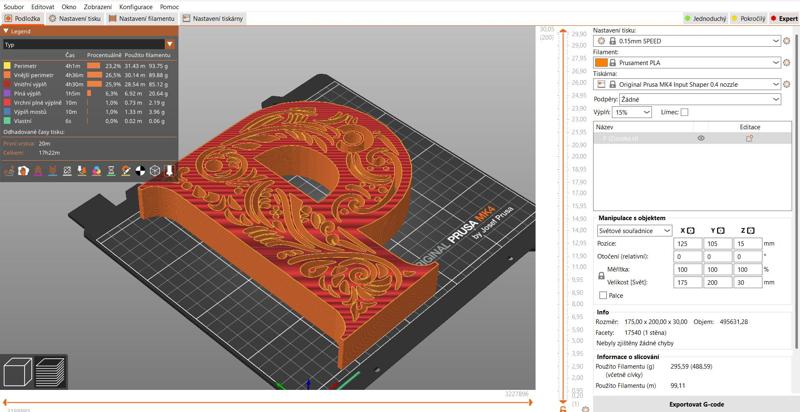Open the Podpěry dropdown
Image resolution: width=800 pixels, height=412 pixels.
(699, 99)
